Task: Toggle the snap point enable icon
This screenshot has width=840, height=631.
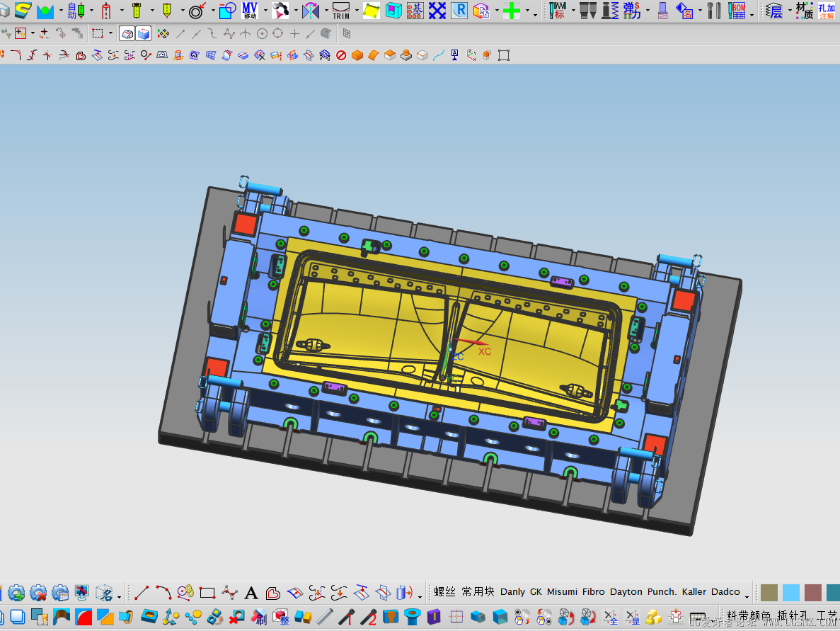Action: pyautogui.click(x=163, y=34)
